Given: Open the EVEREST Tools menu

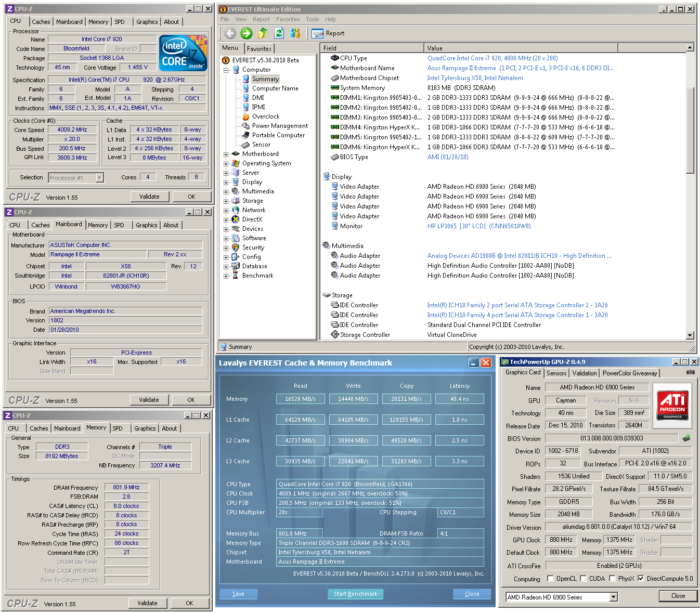Looking at the screenshot, I should (313, 19).
